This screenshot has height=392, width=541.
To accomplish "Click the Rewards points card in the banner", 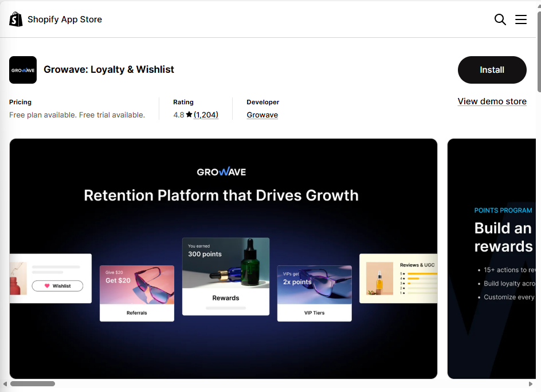I will [225, 276].
